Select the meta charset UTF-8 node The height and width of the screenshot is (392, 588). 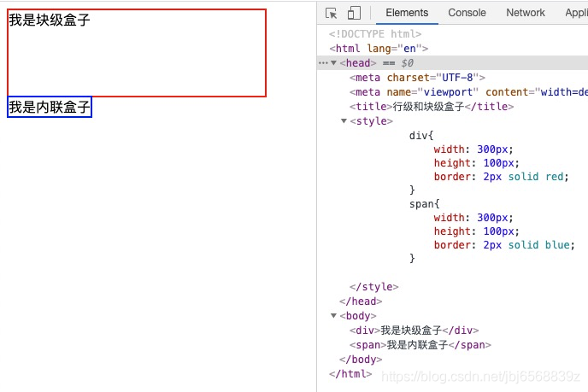pyautogui.click(x=417, y=78)
